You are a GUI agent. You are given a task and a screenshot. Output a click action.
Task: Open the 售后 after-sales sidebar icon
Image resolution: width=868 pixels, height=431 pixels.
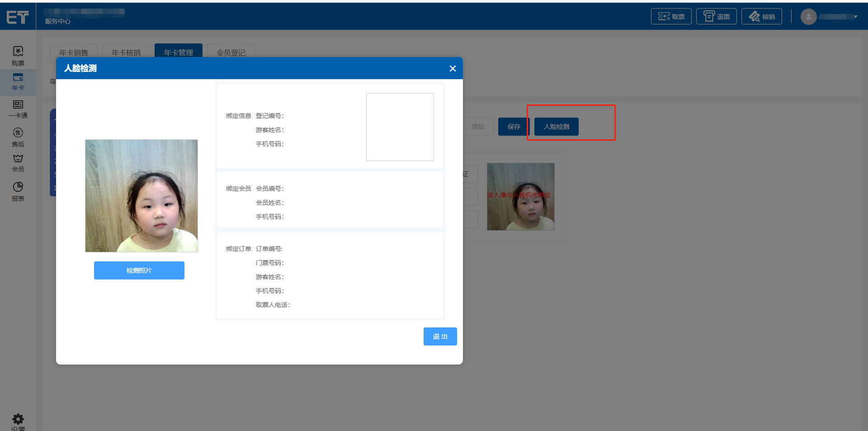[18, 137]
